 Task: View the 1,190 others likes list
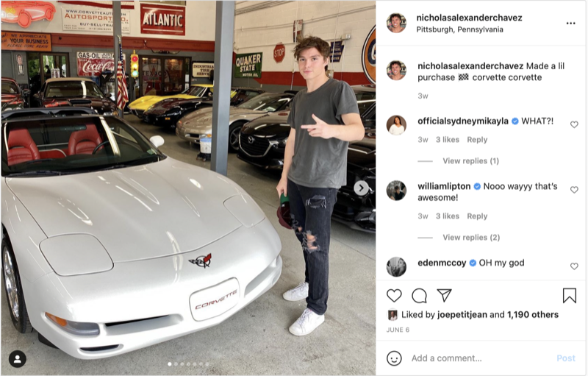point(532,314)
